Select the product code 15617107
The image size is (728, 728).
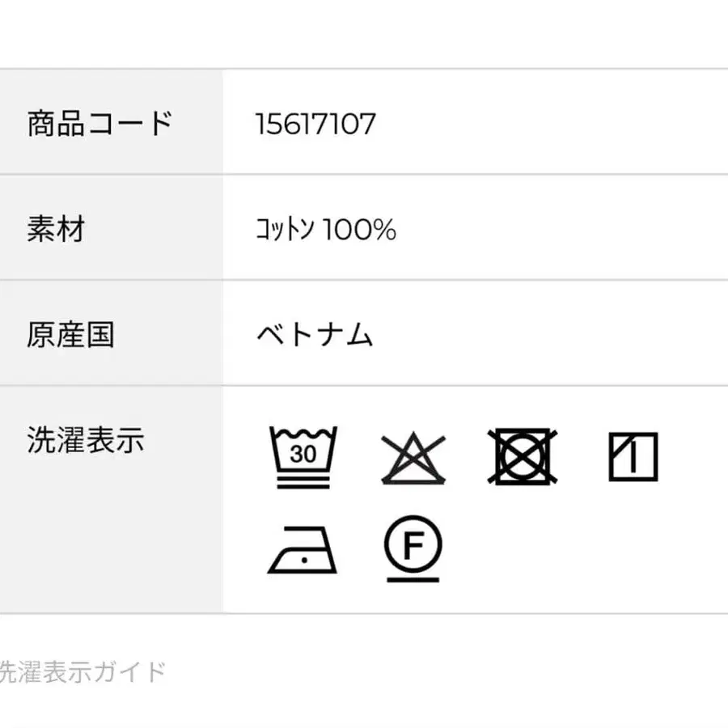point(315,124)
